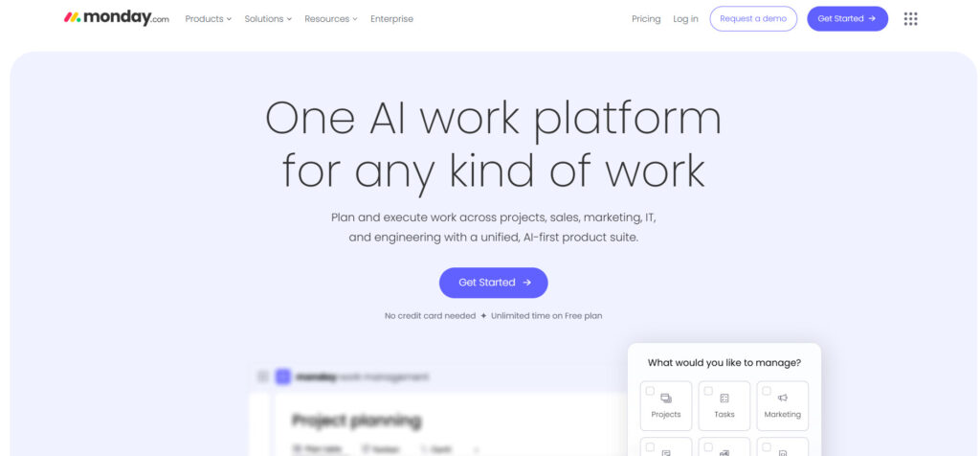The width and height of the screenshot is (980, 456).
Task: Expand the Products dropdown menu
Action: coord(208,19)
